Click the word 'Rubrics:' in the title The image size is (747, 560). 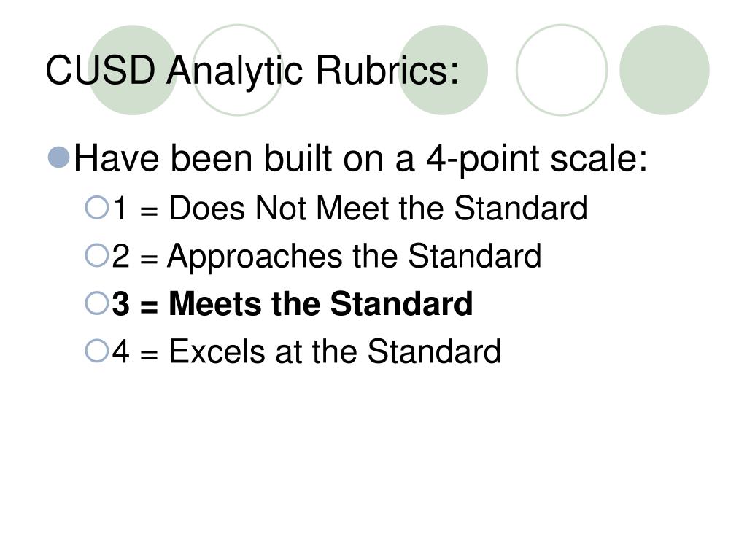(x=387, y=69)
